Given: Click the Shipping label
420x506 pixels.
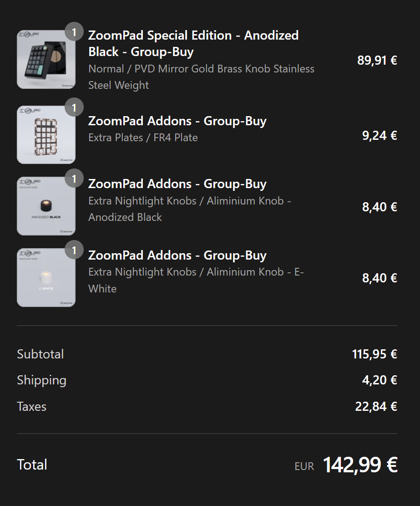Looking at the screenshot, I should [x=41, y=380].
